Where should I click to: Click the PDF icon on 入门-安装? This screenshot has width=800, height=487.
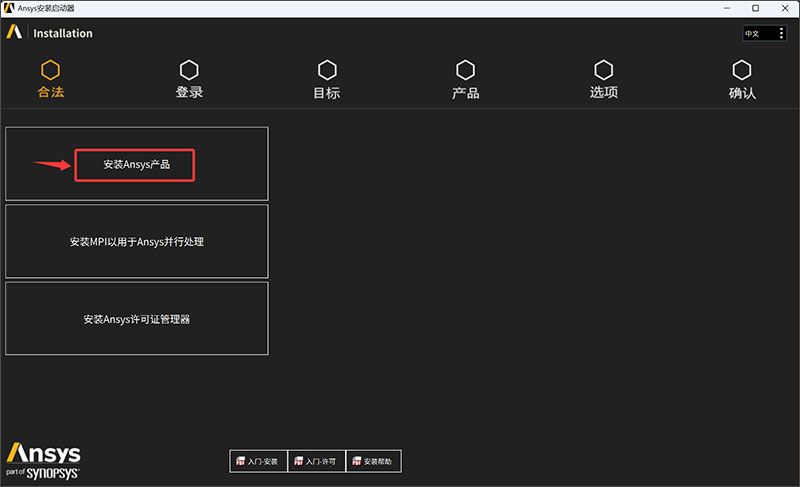tap(240, 461)
